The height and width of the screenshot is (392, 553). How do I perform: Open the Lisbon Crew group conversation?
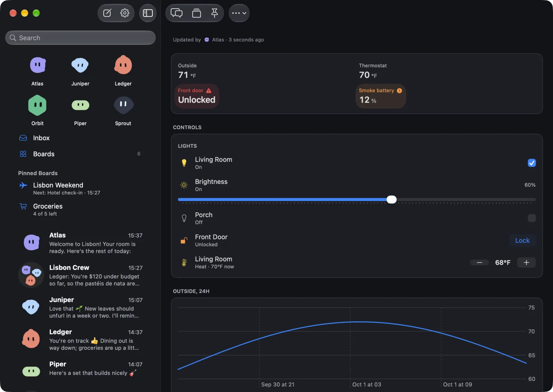(x=80, y=275)
